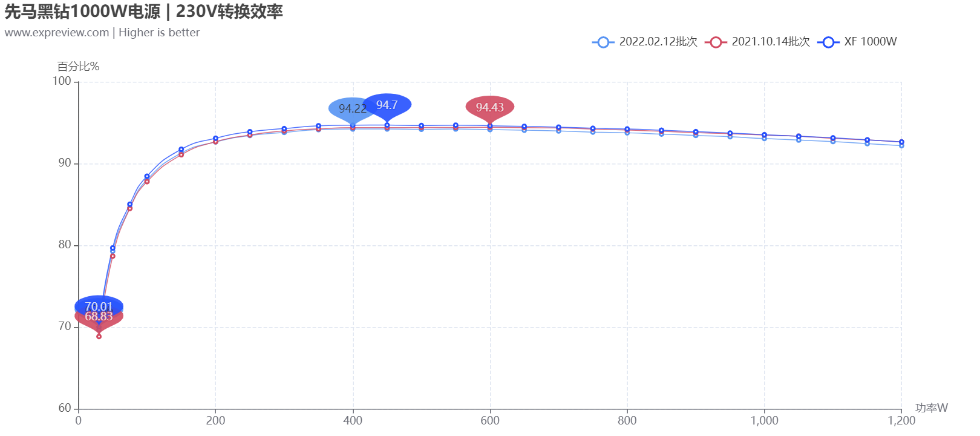The width and height of the screenshot is (980, 436).
Task: Hide the 2021.10.14批次 series via legend text
Action: point(771,42)
